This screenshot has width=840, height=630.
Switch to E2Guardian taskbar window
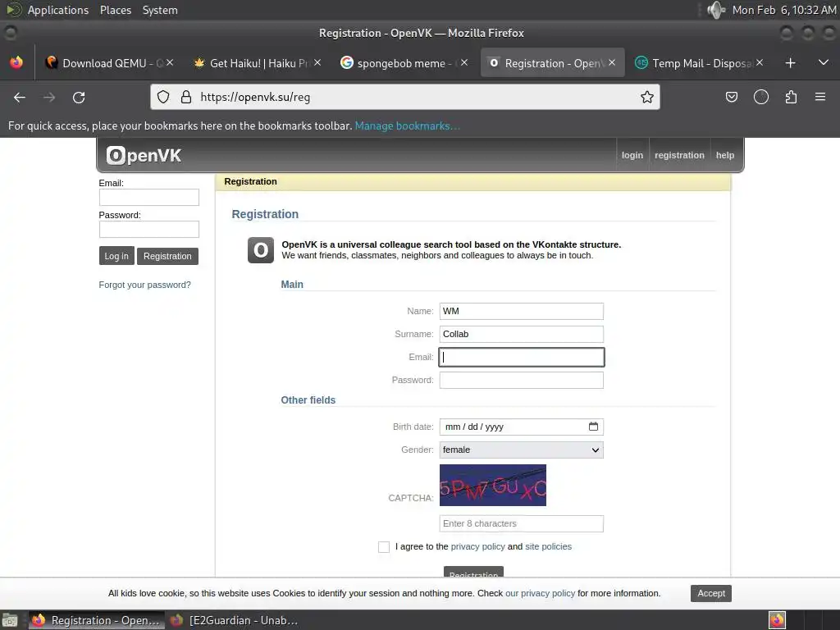click(x=235, y=620)
